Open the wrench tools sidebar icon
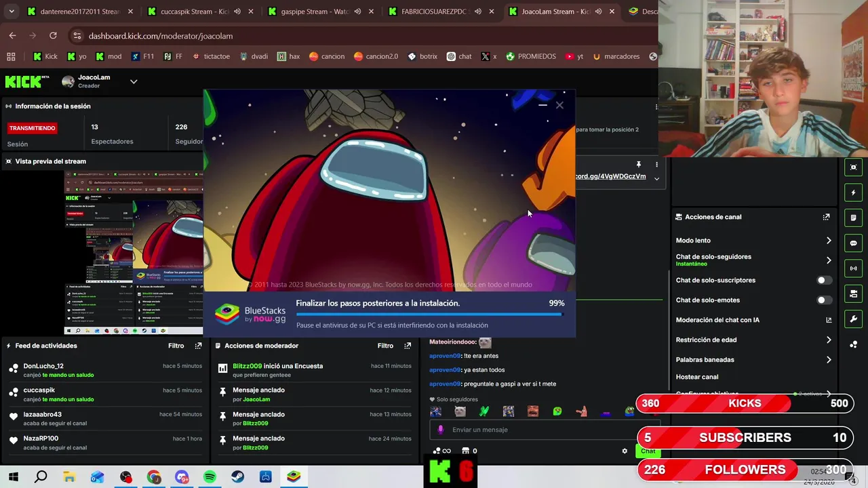Screen dimensions: 868x488 [x=853, y=319]
